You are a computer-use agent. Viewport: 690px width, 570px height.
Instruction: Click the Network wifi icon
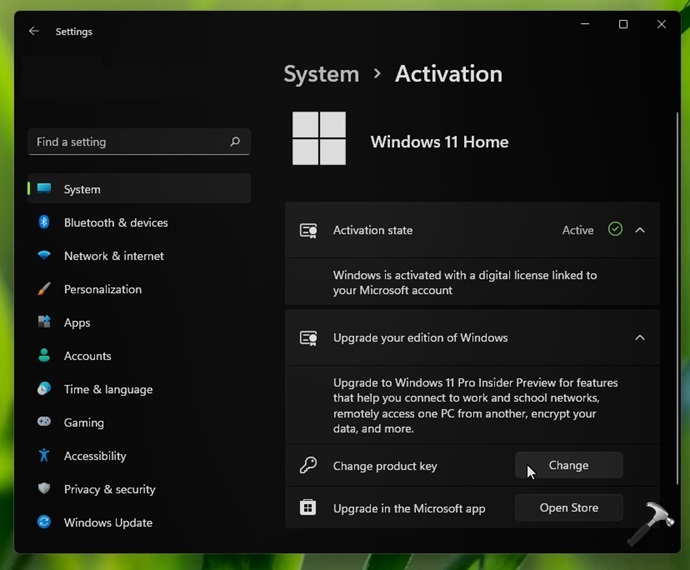click(x=44, y=255)
